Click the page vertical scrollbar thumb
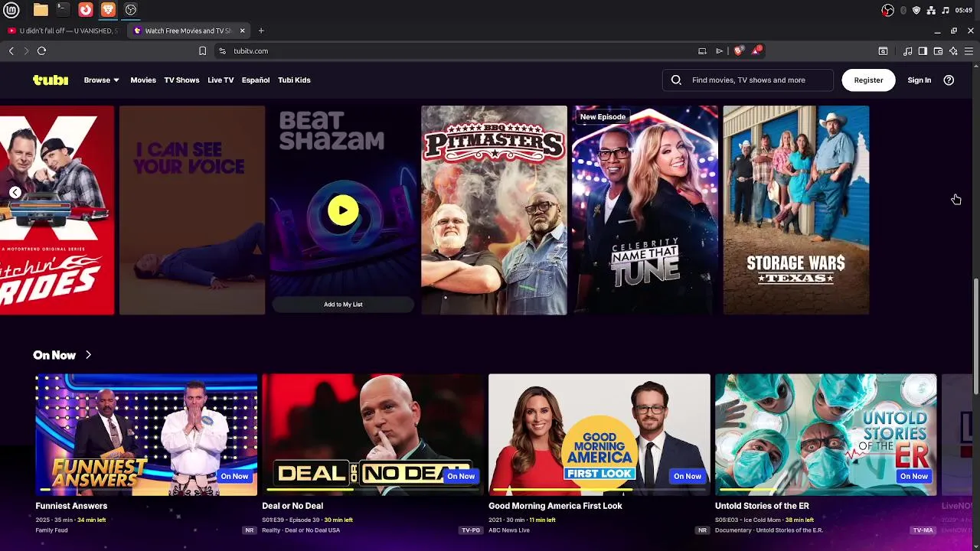Screen dimensions: 980x551 click(975, 337)
